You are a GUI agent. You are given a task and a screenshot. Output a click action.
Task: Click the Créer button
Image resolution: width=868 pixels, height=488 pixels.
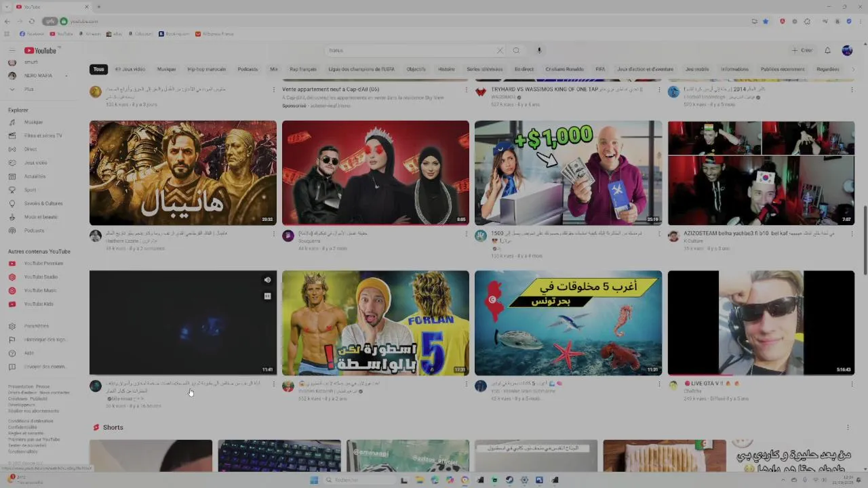coord(802,50)
